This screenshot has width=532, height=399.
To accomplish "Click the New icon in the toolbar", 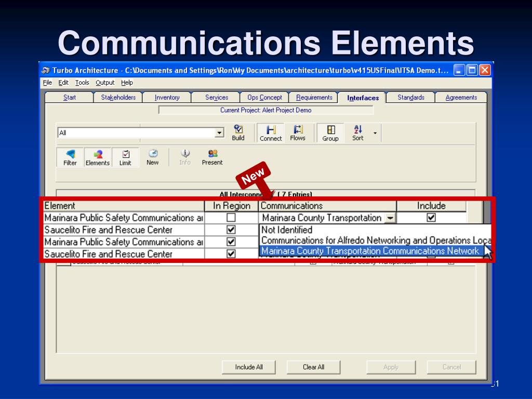I will [x=153, y=157].
